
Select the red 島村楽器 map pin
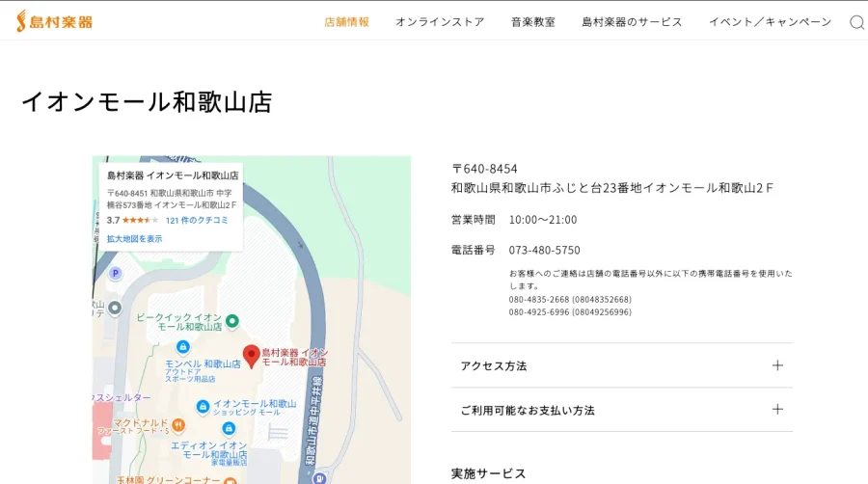pyautogui.click(x=252, y=356)
